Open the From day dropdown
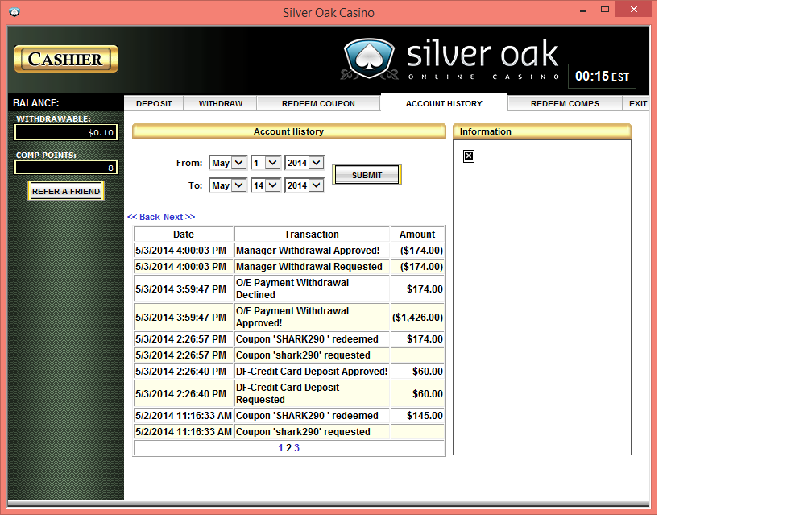Viewport: 812px width, 515px height. [266, 163]
